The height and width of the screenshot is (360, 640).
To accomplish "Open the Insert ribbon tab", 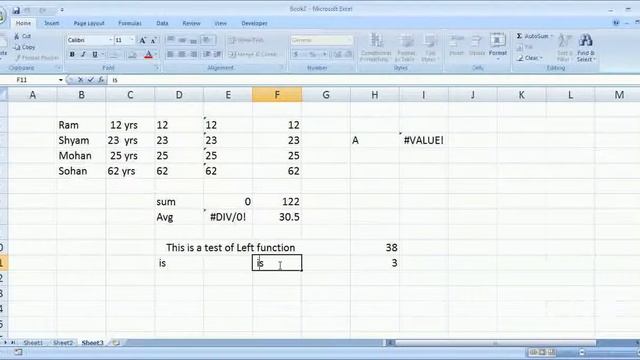I will 52,23.
